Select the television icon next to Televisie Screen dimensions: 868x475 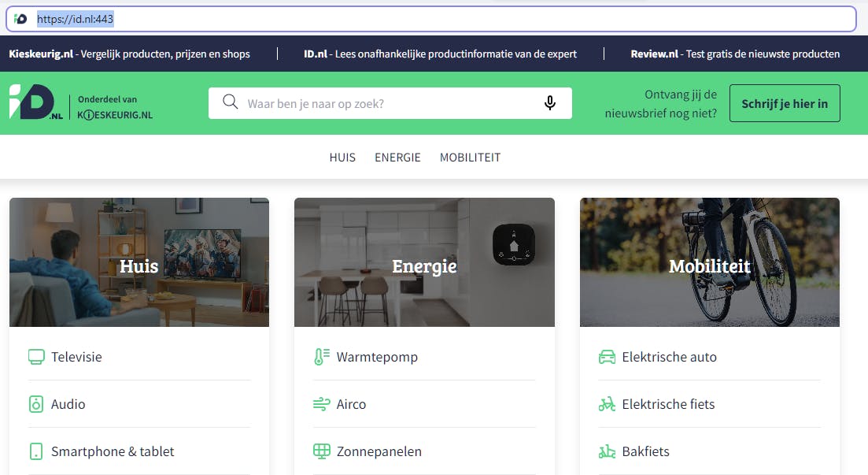(35, 356)
